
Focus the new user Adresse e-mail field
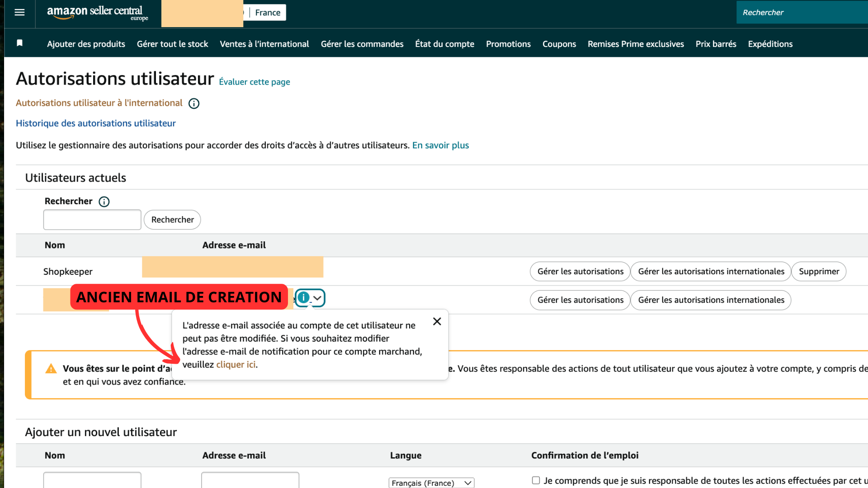tap(250, 480)
